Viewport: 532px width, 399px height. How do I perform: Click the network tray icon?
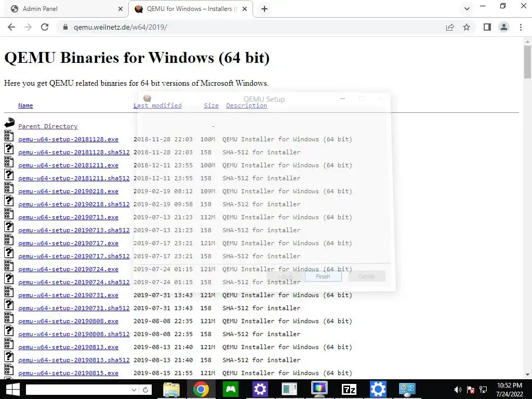click(x=483, y=390)
